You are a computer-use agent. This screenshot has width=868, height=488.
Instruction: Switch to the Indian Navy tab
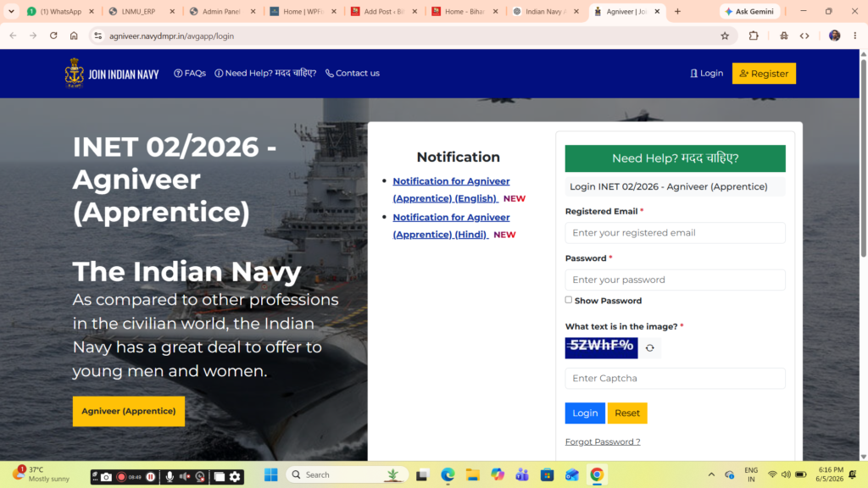(x=546, y=11)
